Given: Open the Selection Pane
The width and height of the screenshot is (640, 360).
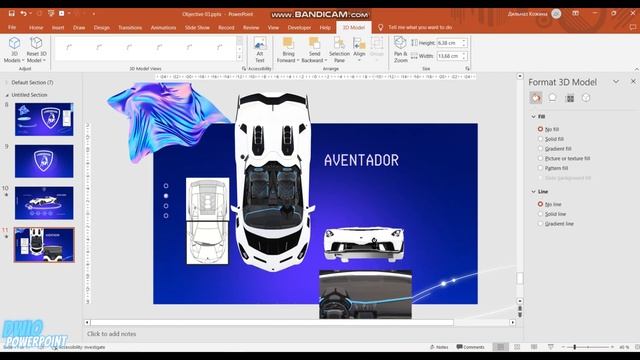Looking at the screenshot, I should click(x=339, y=50).
